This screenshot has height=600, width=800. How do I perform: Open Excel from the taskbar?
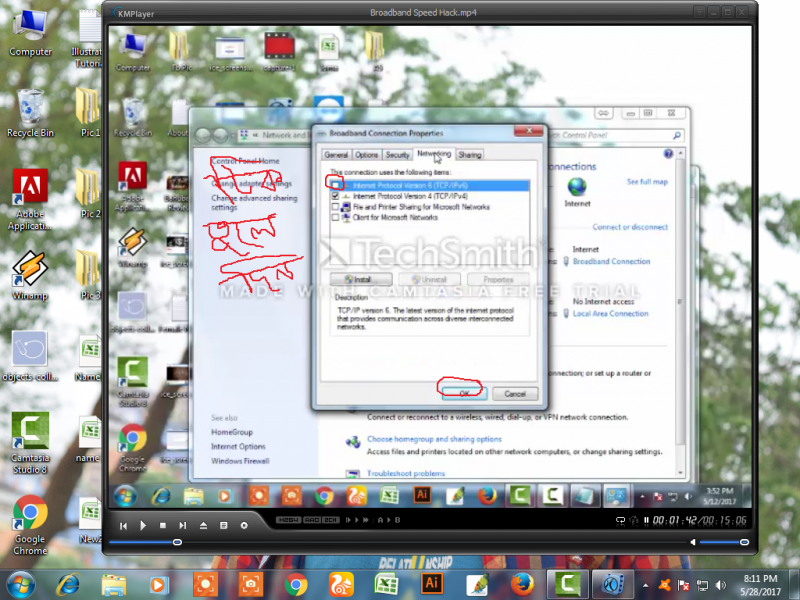coord(386,585)
